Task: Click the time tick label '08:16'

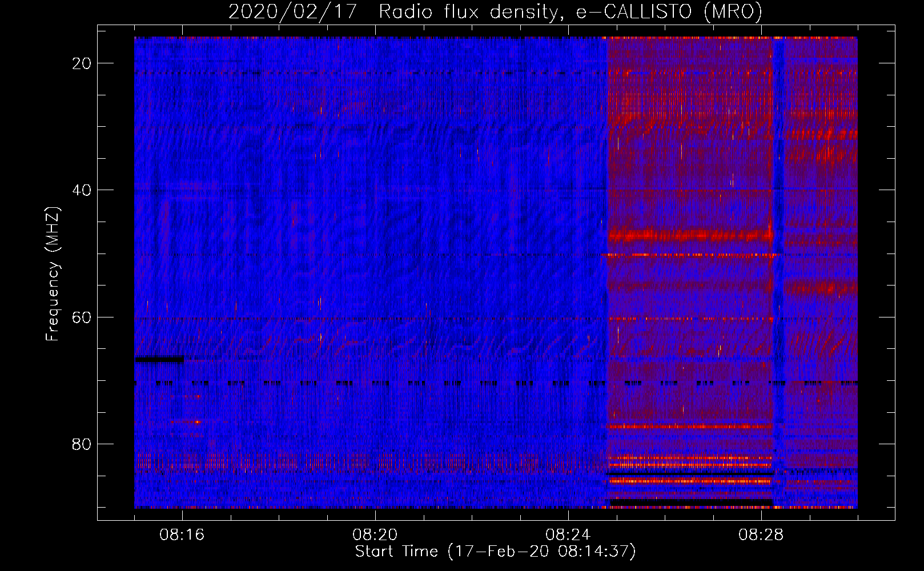Action: (182, 535)
